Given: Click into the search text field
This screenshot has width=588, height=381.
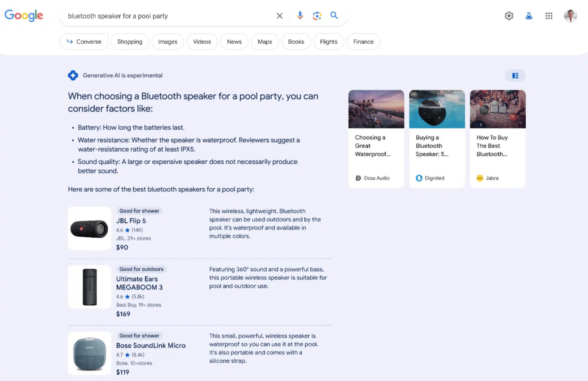Looking at the screenshot, I should pyautogui.click(x=168, y=16).
